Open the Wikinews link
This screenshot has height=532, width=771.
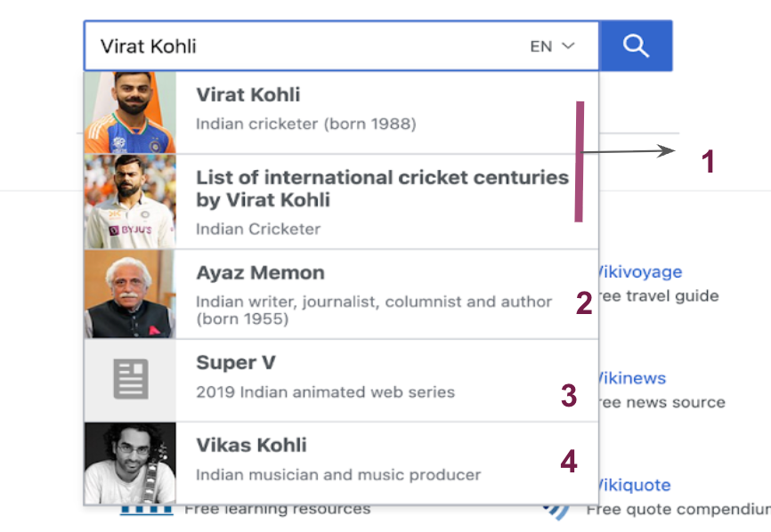(x=632, y=378)
